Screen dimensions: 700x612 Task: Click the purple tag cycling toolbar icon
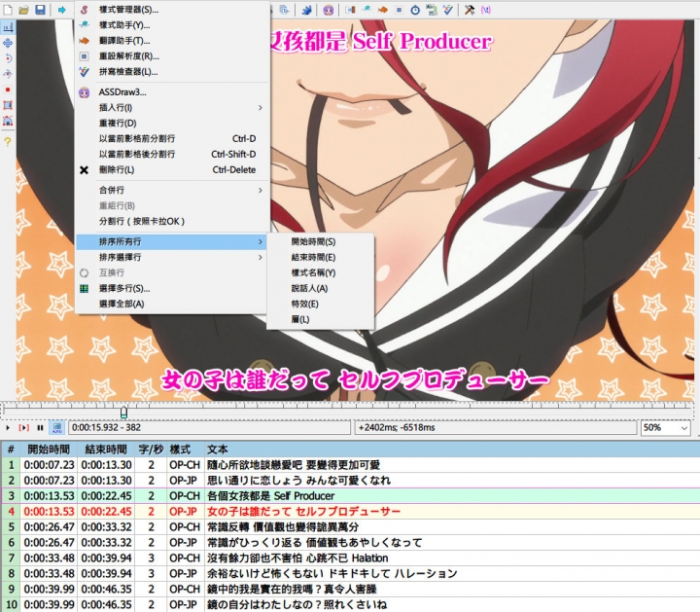pos(486,10)
